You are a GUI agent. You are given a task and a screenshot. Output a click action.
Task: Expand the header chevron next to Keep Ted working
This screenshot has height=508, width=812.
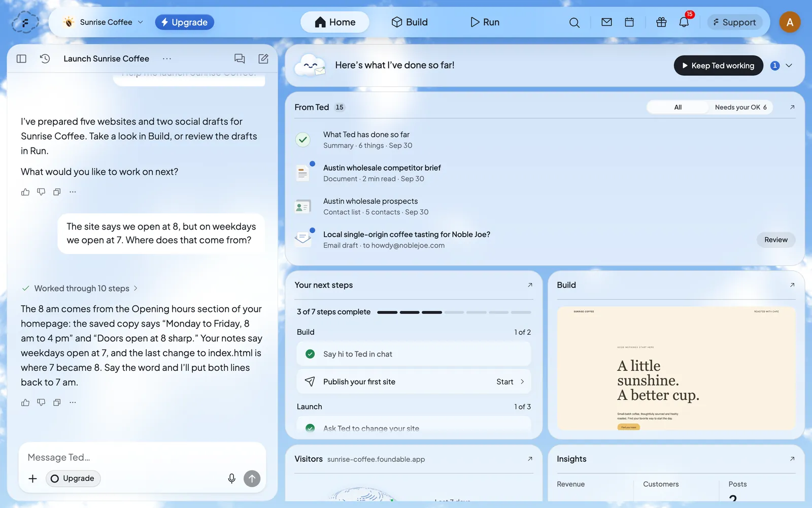[789, 66]
